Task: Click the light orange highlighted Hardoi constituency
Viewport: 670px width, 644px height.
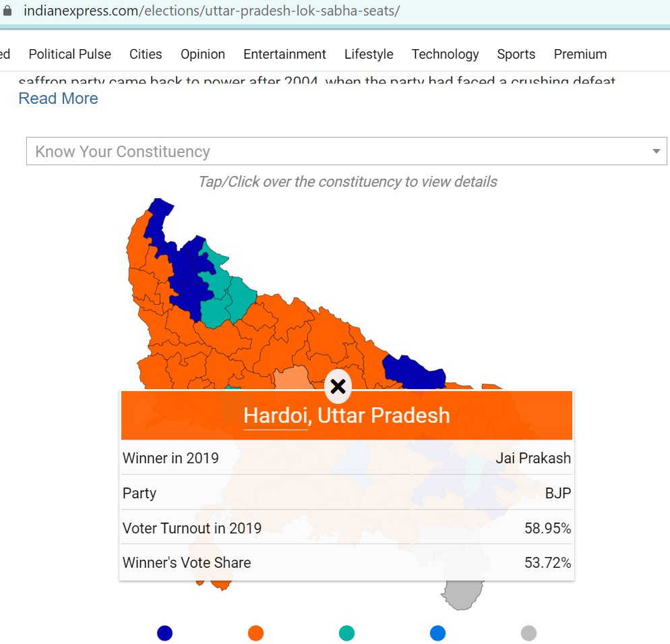Action: point(291,378)
